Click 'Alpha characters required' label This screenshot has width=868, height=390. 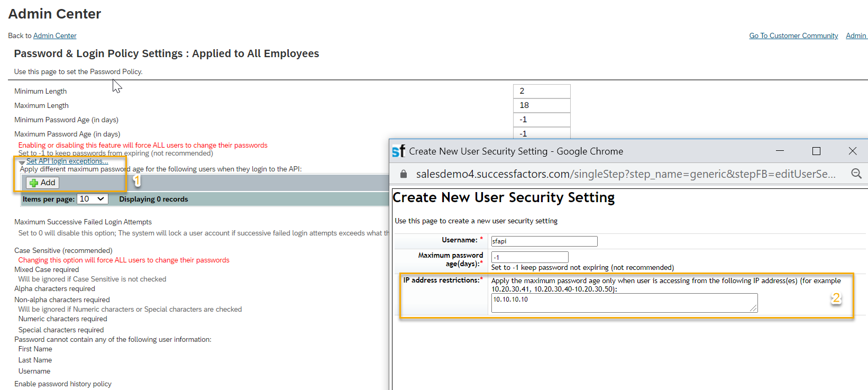(54, 288)
